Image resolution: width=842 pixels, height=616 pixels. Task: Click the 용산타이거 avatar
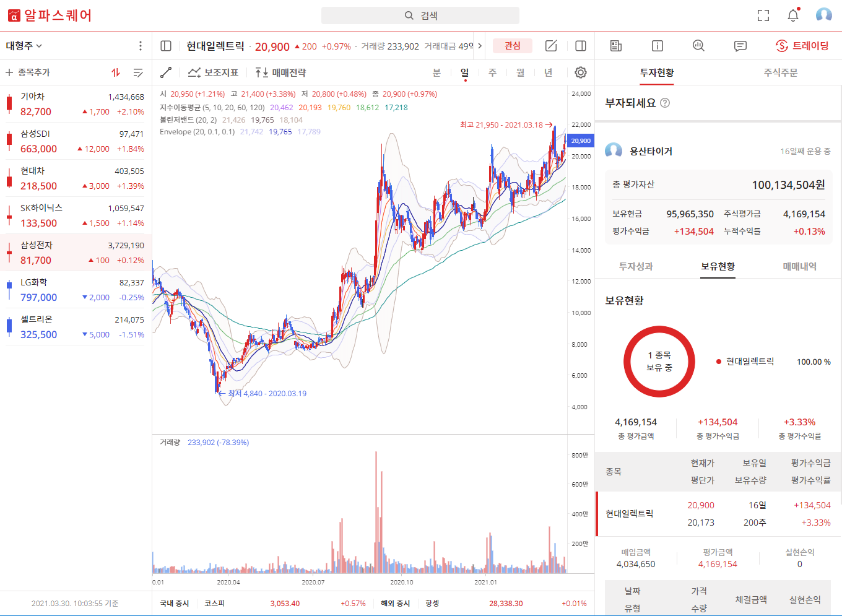pos(614,151)
